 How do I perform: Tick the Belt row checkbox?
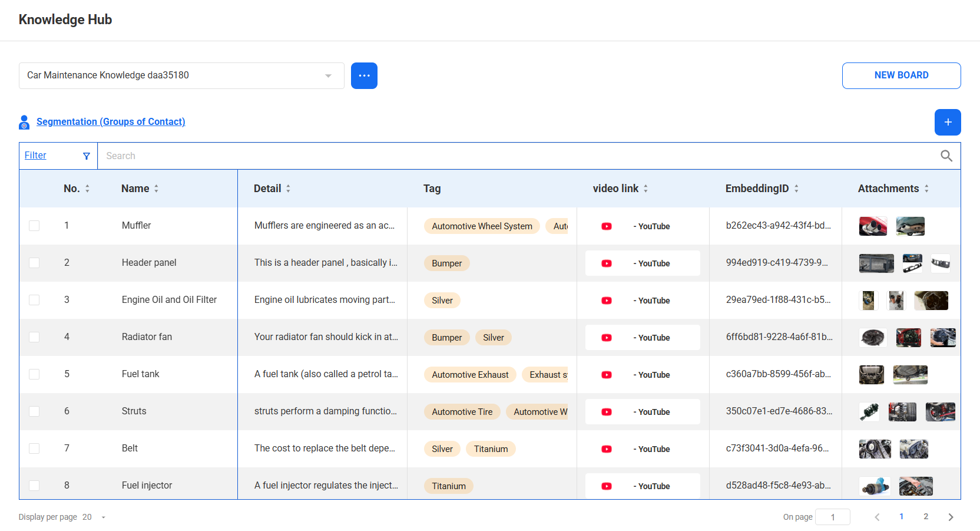34,448
